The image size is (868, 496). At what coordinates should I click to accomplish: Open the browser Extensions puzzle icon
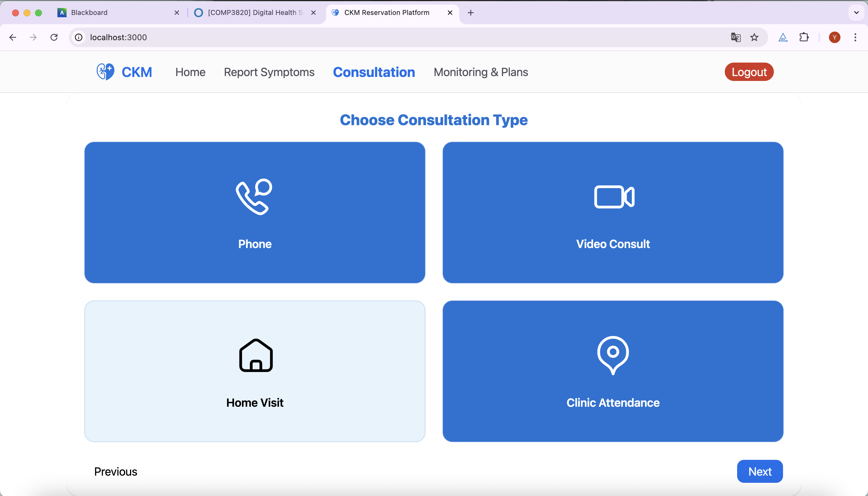click(x=804, y=37)
